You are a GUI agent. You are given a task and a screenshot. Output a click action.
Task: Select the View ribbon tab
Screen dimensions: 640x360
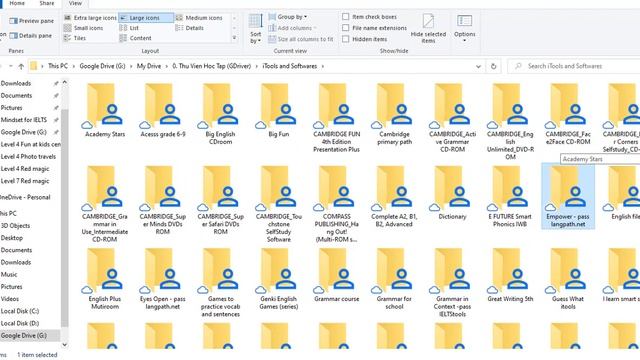[x=75, y=3]
